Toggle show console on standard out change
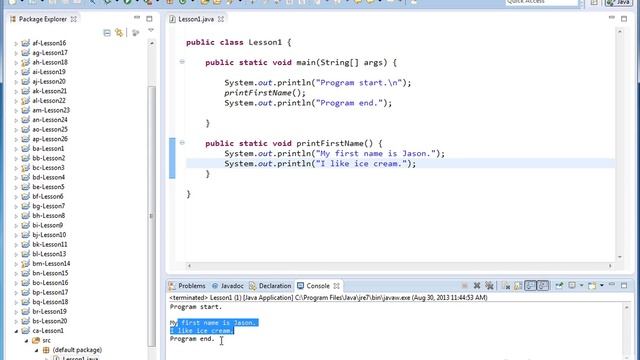The height and width of the screenshot is (360, 640). pyautogui.click(x=530, y=285)
